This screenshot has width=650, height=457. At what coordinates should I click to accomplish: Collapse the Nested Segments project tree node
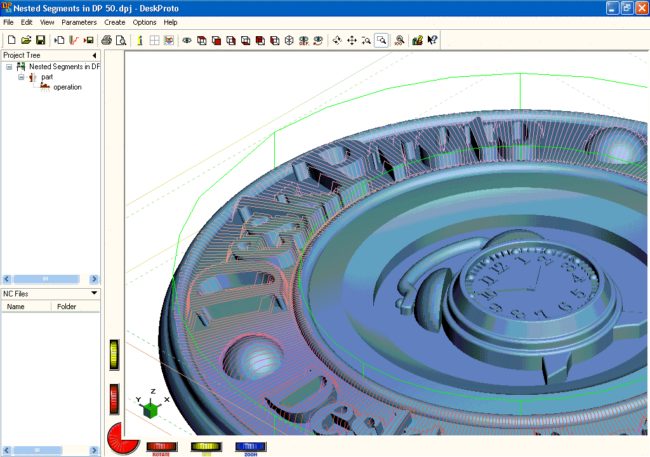(9, 67)
